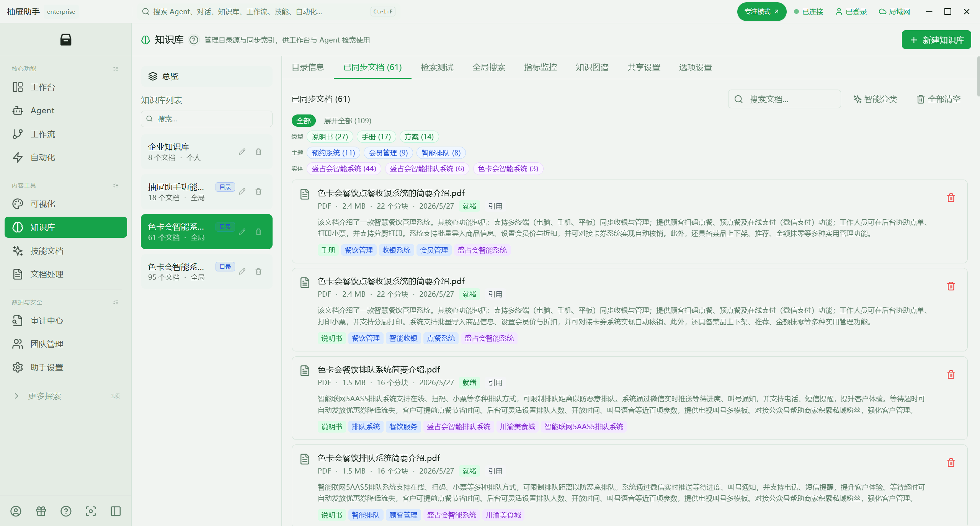
Task: Collapse the 数据与安全 sidebar group
Action: (116, 302)
